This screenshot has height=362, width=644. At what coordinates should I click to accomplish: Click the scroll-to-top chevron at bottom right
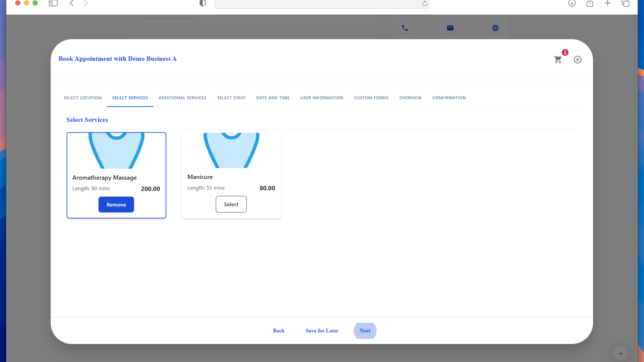[621, 353]
